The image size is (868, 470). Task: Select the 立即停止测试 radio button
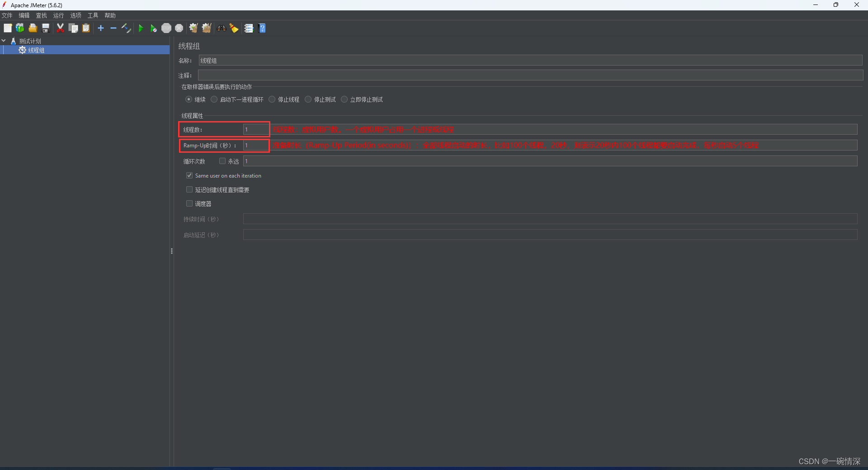[344, 99]
